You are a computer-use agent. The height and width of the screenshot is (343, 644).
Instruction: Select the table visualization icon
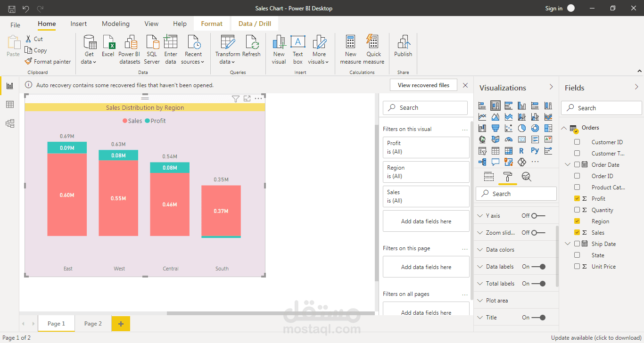[x=495, y=151]
